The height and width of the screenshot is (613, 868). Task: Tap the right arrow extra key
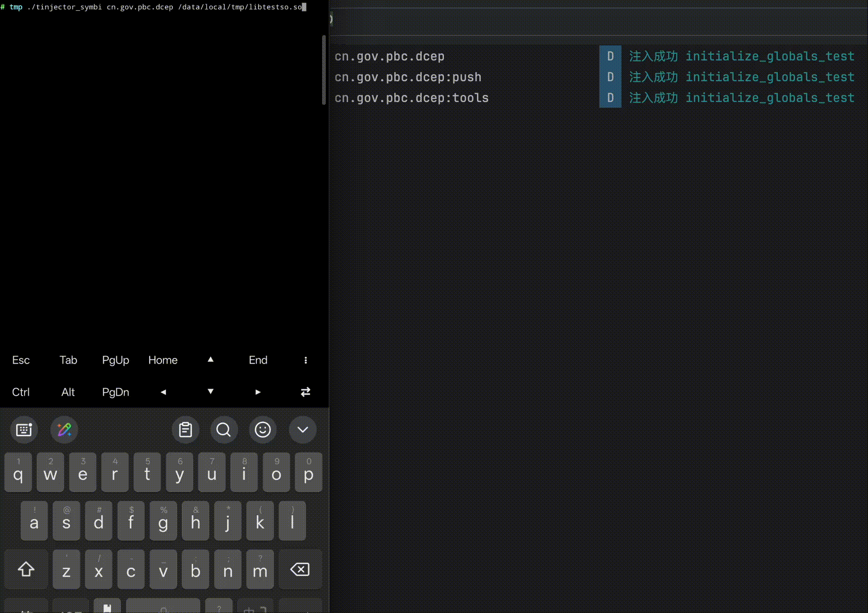[x=258, y=392]
